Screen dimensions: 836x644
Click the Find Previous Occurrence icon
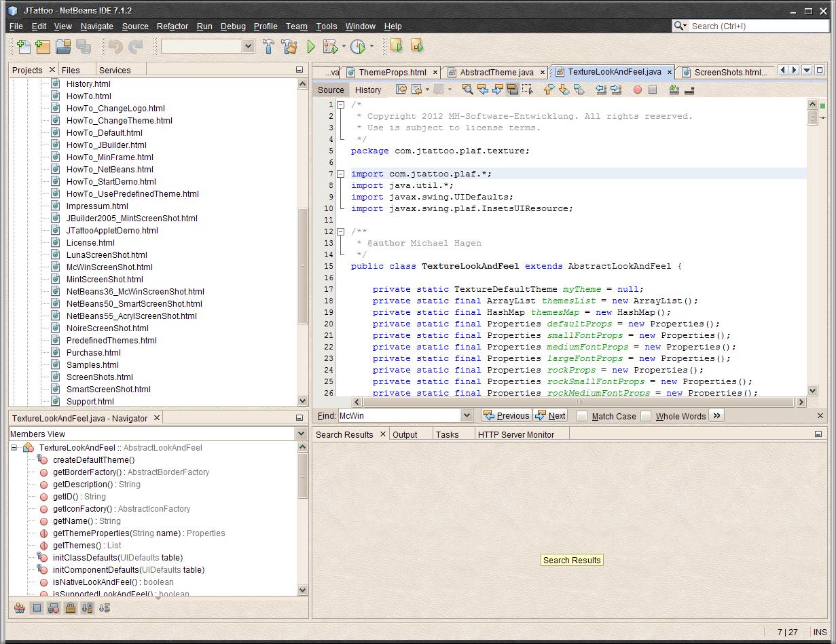[483, 90]
